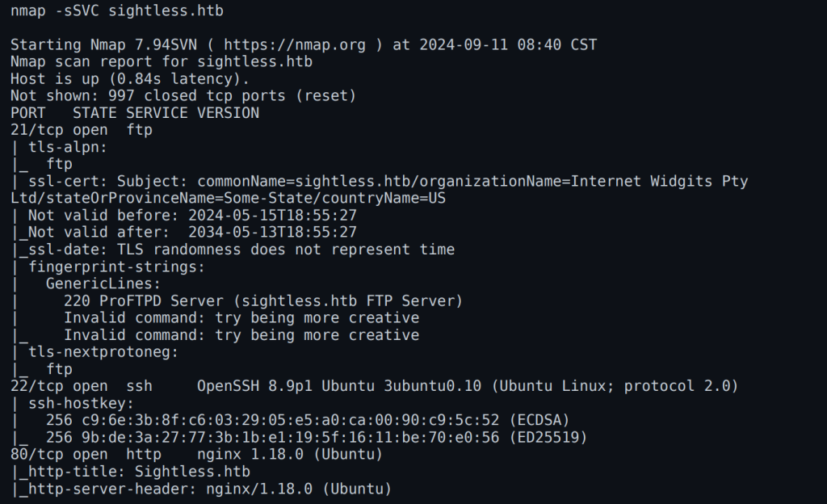Click the 22/tcp open ssh OpenSSH line
Viewport: 827px width, 504px height.
click(374, 386)
